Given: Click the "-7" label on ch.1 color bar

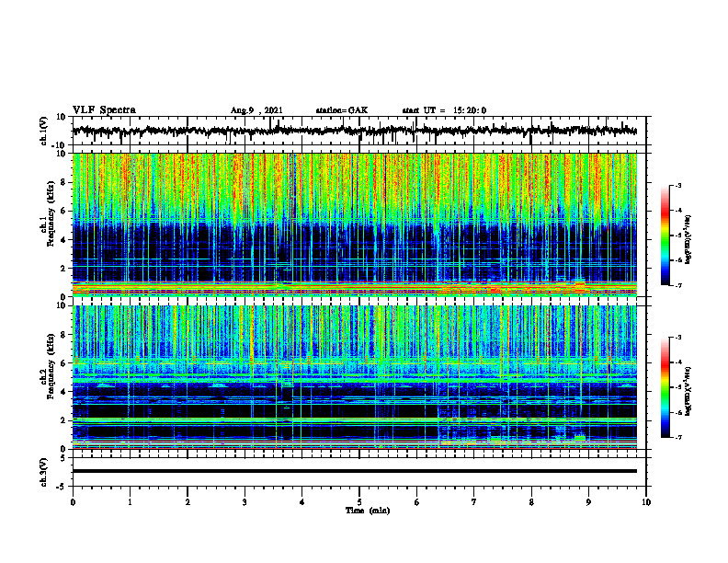Looking at the screenshot, I should pyautogui.click(x=678, y=285).
